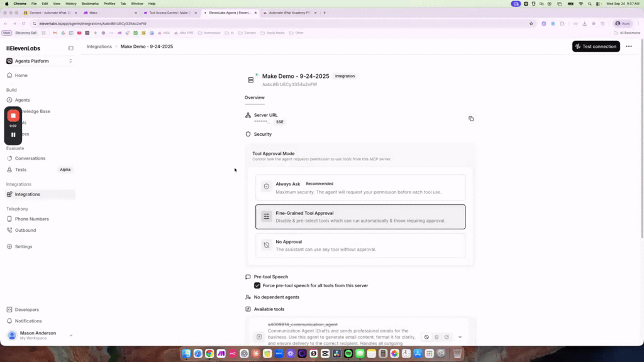This screenshot has height=362, width=644.
Task: Close the ElevenLabs Agents browser tab
Action: (x=255, y=13)
